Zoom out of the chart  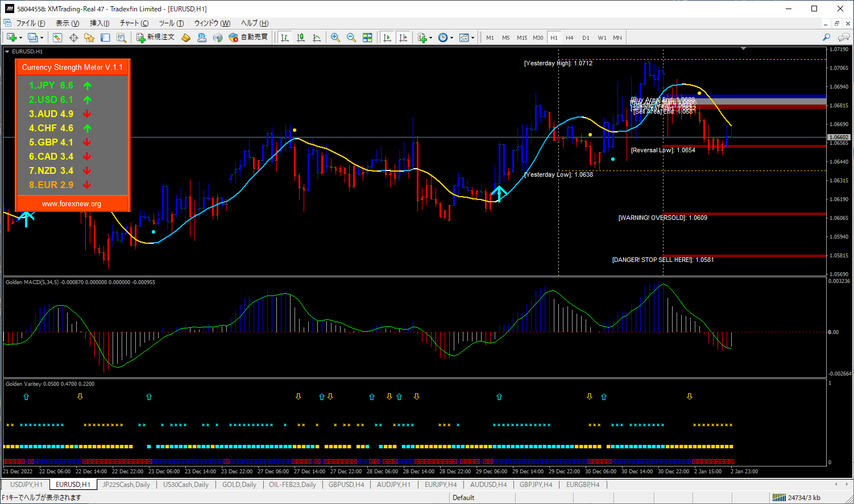[x=351, y=38]
